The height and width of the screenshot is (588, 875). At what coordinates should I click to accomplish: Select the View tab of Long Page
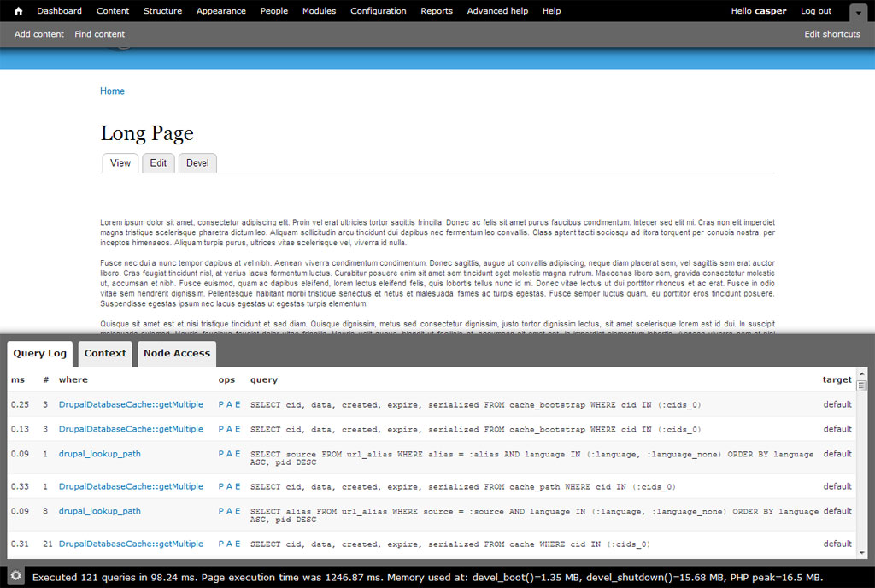click(120, 163)
